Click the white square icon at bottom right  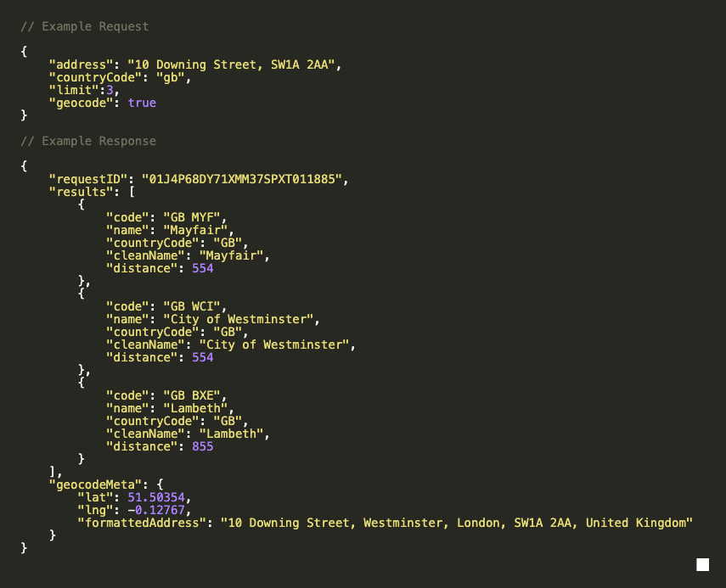702,565
